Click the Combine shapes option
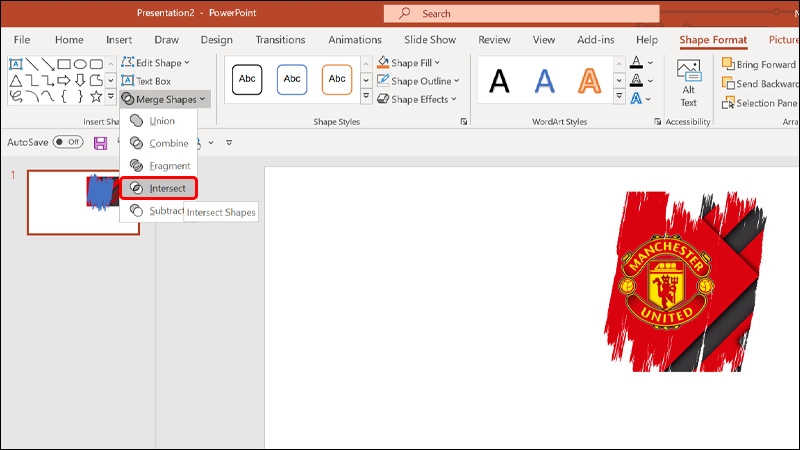This screenshot has width=800, height=450. [x=159, y=143]
